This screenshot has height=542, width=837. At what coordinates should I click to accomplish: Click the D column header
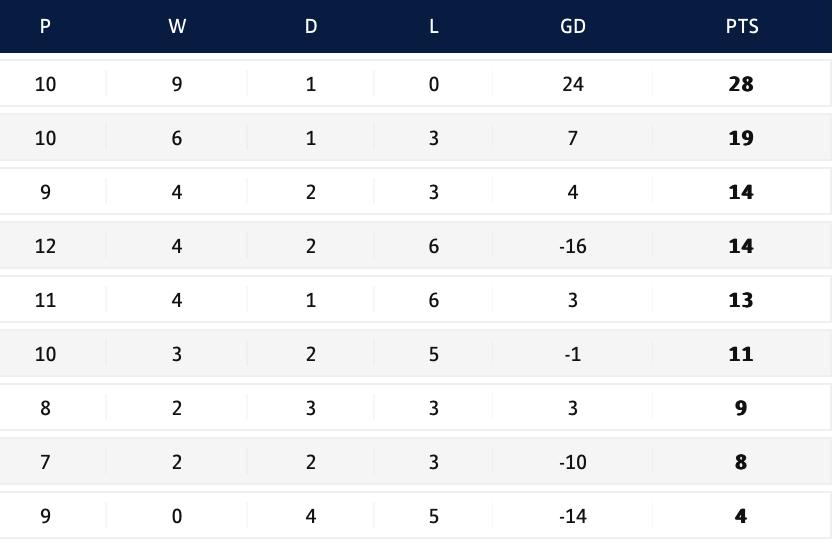click(310, 27)
